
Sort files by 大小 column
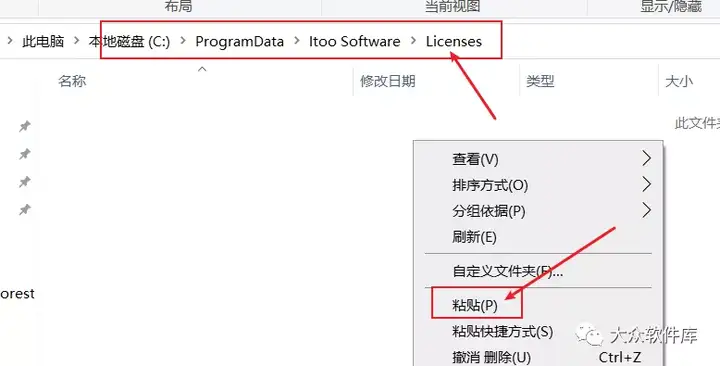point(679,81)
